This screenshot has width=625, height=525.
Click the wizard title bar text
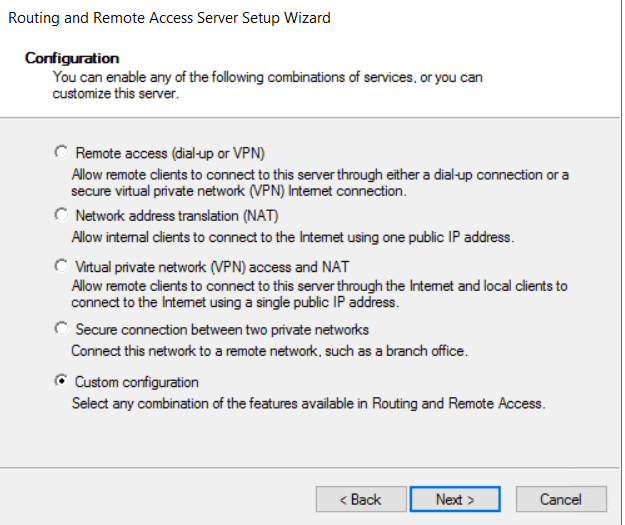pyautogui.click(x=169, y=18)
